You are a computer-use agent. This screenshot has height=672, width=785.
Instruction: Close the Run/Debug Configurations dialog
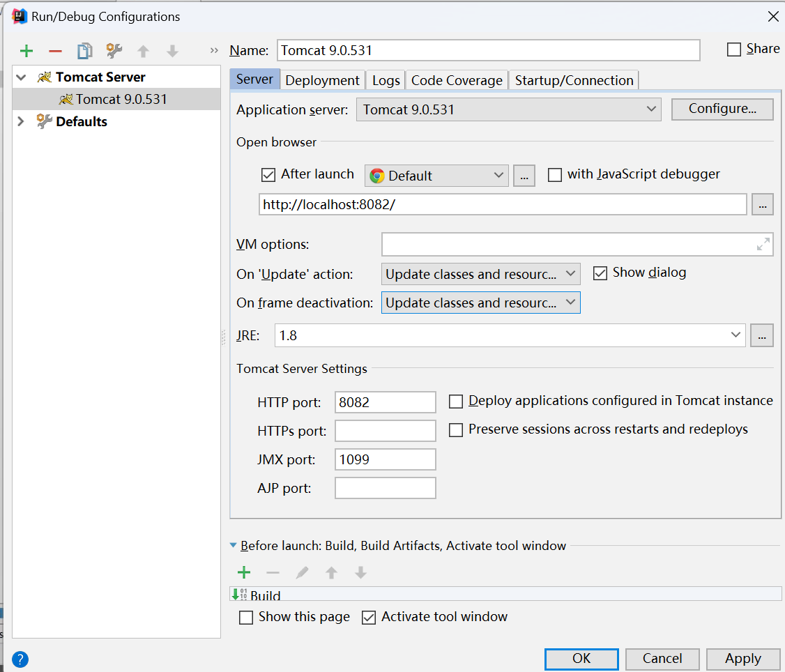(x=773, y=17)
